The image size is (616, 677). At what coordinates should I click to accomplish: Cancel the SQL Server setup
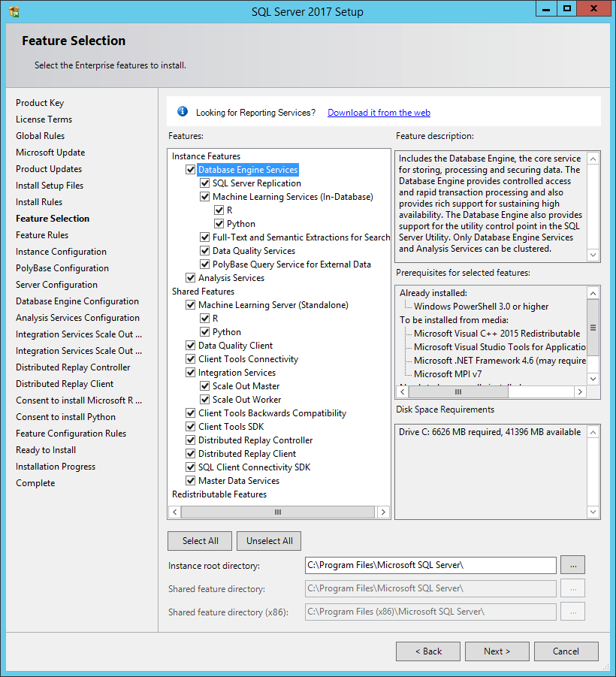566,651
